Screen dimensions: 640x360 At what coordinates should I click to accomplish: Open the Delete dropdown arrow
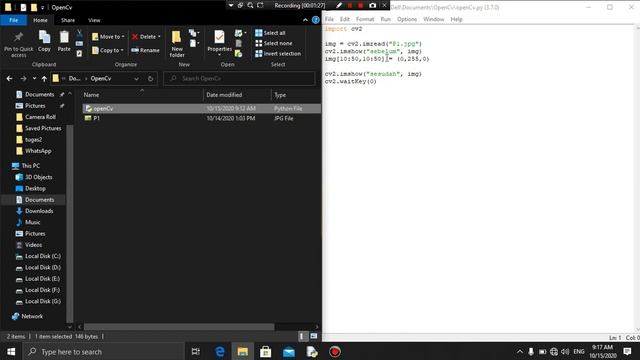[159, 37]
